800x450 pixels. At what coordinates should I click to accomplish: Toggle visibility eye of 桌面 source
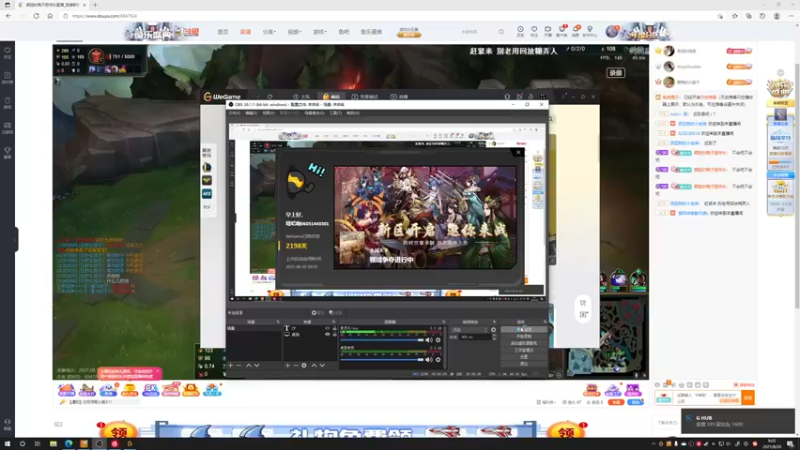[328, 335]
